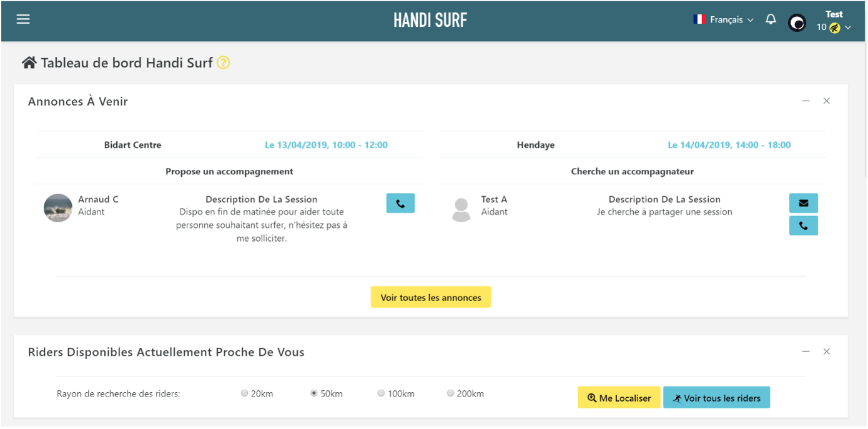The width and height of the screenshot is (868, 429).
Task: Select the 200km search radius
Action: [450, 393]
